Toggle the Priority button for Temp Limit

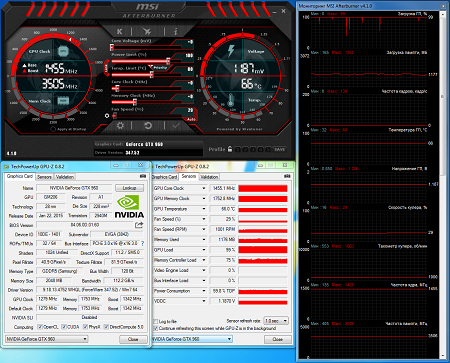[x=160, y=68]
